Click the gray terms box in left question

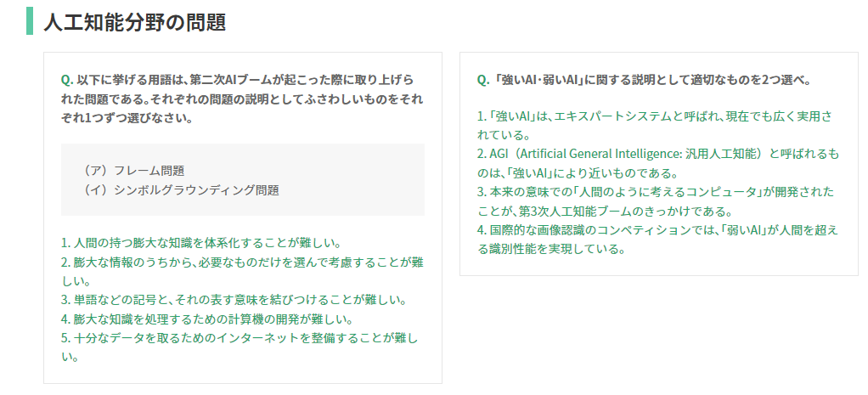(242, 179)
